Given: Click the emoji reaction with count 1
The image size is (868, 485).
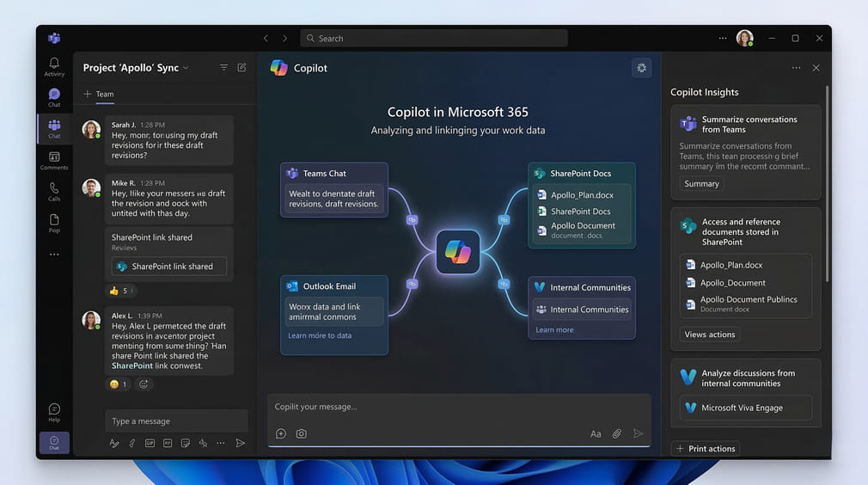Looking at the screenshot, I should point(119,384).
